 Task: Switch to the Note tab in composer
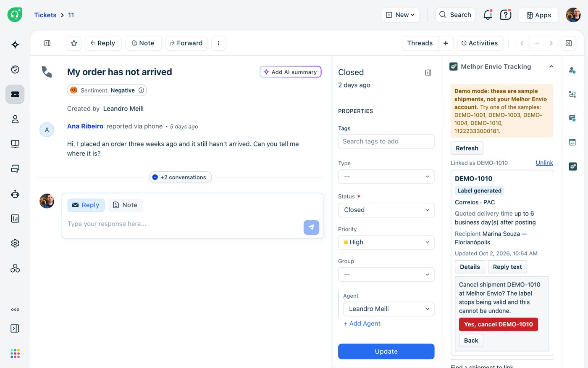point(126,205)
